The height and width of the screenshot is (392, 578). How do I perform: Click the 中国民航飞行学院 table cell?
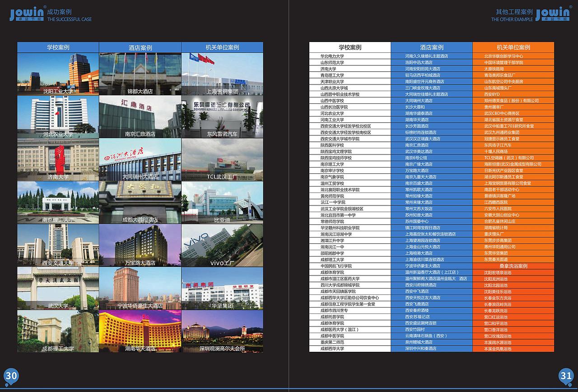click(350, 266)
